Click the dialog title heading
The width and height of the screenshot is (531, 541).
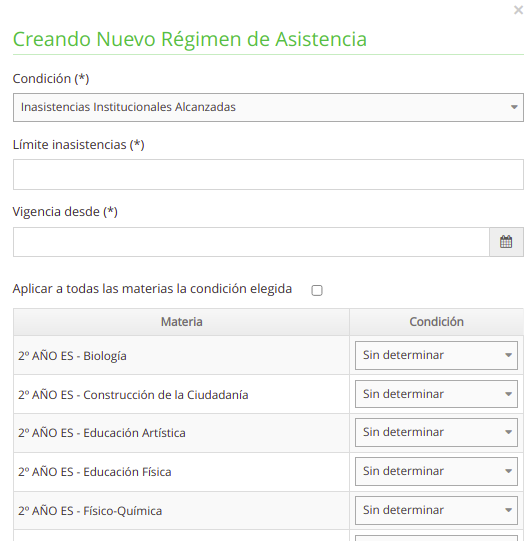click(190, 39)
